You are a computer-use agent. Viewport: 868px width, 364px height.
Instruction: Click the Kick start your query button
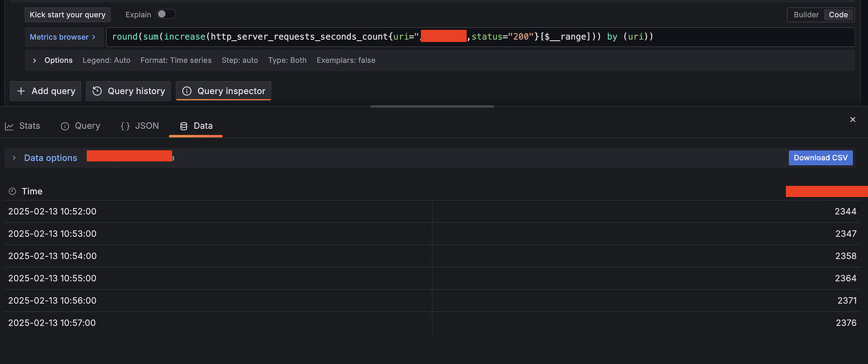67,14
